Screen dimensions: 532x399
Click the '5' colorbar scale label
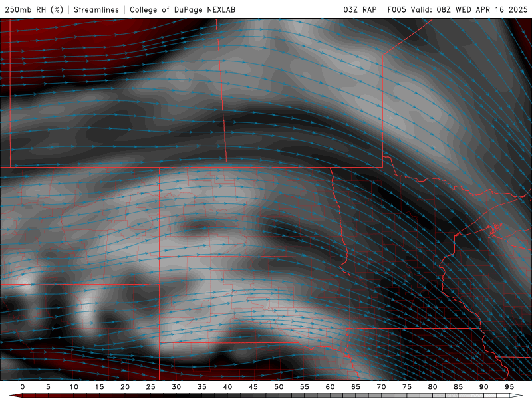48,387
